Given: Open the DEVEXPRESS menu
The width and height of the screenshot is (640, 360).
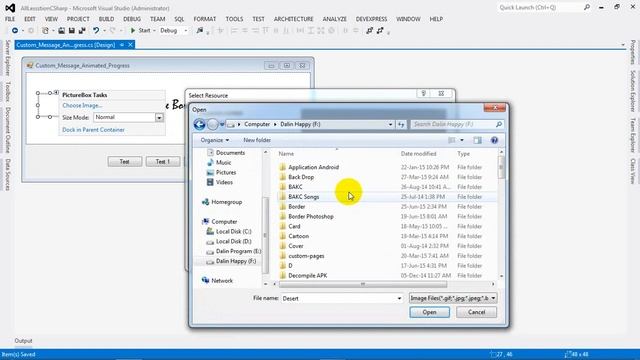Looking at the screenshot, I should [x=371, y=19].
